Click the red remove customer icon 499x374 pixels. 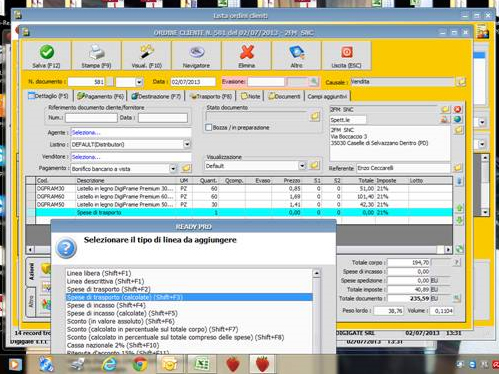pos(457,109)
